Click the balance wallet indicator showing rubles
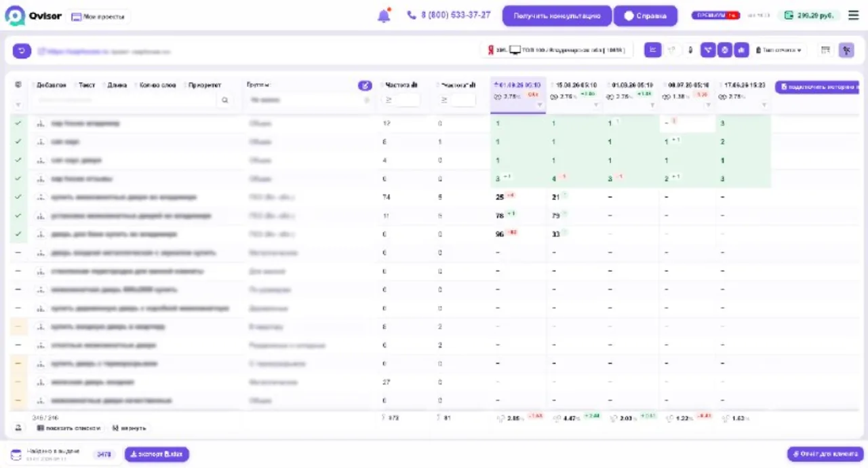The image size is (868, 468). tap(809, 15)
